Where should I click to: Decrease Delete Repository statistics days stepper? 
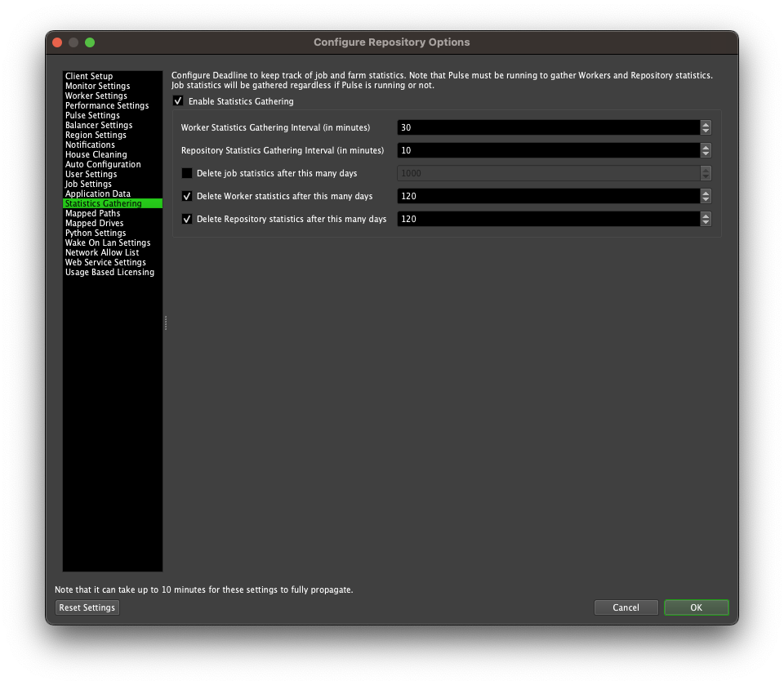tap(706, 223)
